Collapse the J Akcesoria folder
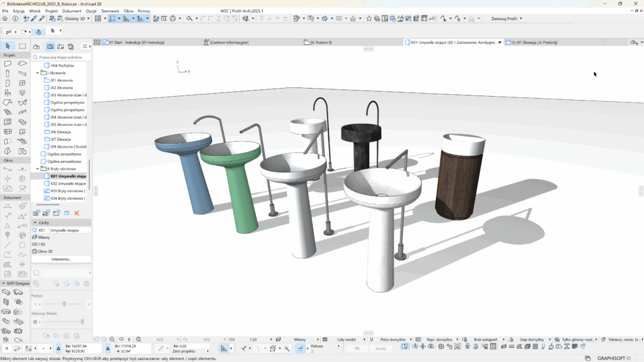Screen dimensions: 644x362 click(38, 73)
